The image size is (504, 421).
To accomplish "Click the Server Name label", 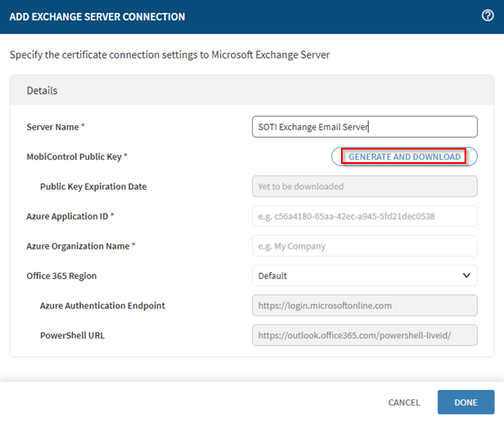I will [x=55, y=127].
